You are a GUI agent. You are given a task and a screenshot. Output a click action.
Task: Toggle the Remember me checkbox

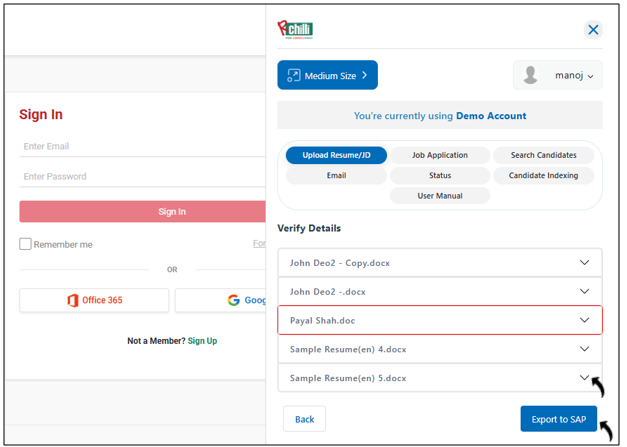tap(26, 244)
